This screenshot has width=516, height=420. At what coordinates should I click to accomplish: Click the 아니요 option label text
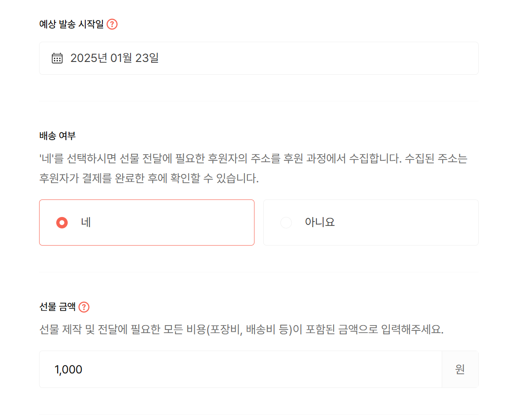(320, 222)
